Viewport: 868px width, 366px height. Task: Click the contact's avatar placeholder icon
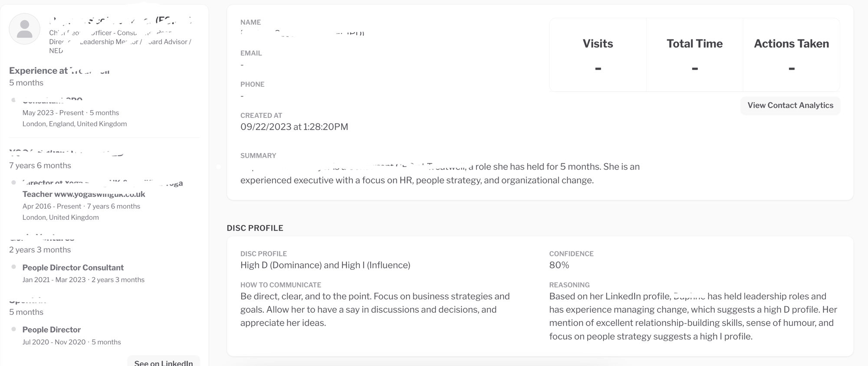(24, 29)
